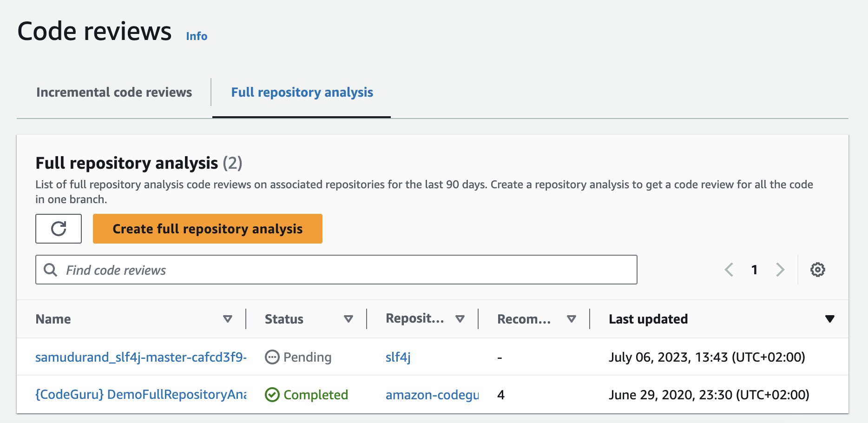Open the Info link beside Code reviews
The width and height of the screenshot is (868, 423).
(197, 36)
